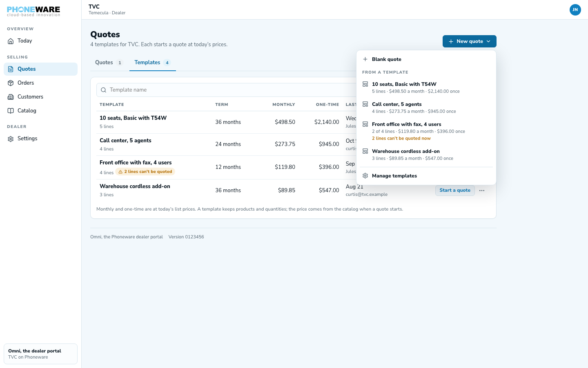Click the Phoneware logo

pos(33,11)
